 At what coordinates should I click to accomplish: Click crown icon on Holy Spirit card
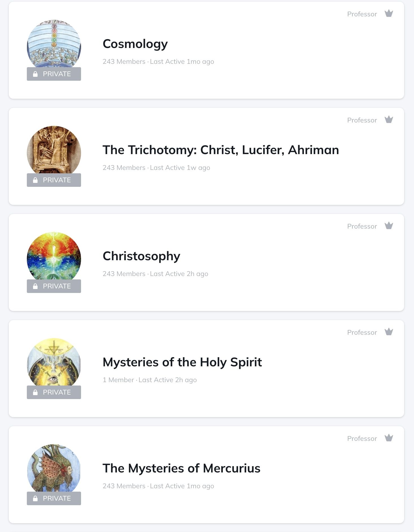[x=389, y=332]
